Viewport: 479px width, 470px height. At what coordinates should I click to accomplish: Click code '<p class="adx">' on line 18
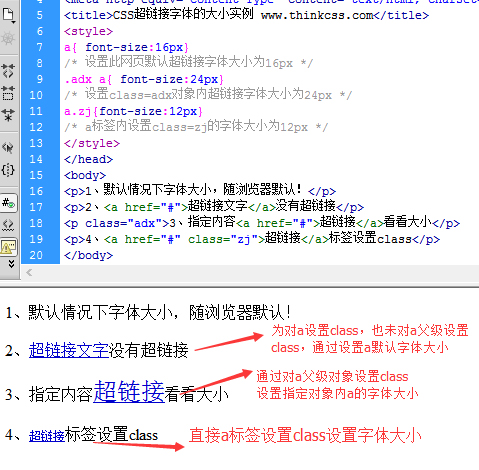tap(116, 223)
